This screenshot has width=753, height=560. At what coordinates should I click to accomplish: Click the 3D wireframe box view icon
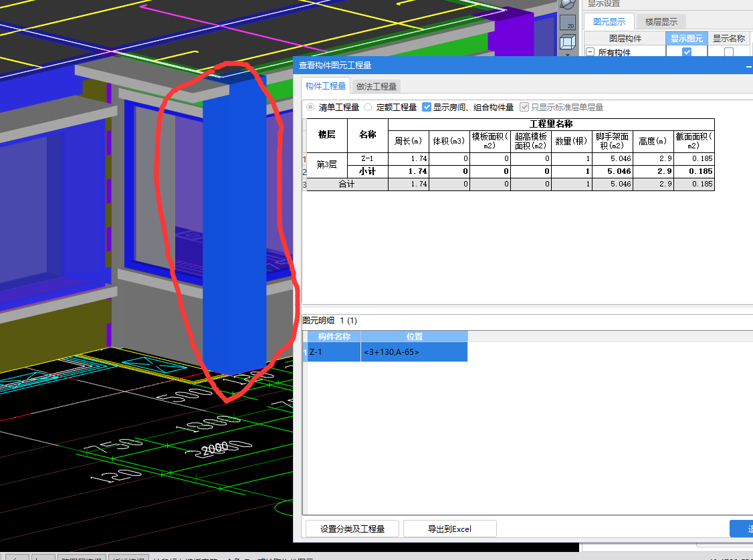click(x=568, y=42)
